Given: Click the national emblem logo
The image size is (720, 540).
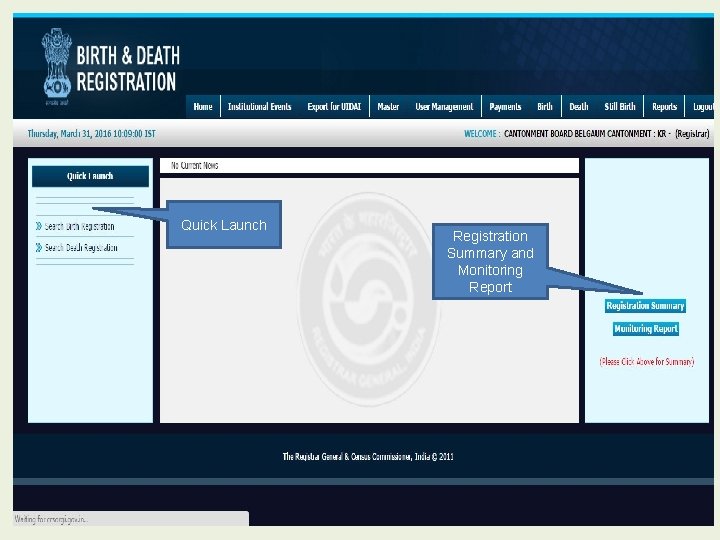Looking at the screenshot, I should tap(56, 66).
